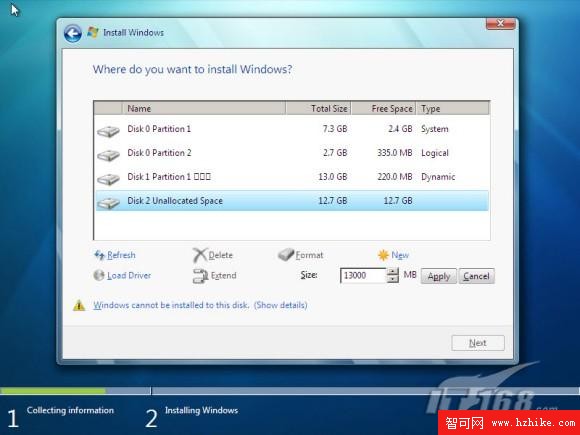The width and height of the screenshot is (580, 435).
Task: Refresh the disk list
Action: (x=121, y=255)
